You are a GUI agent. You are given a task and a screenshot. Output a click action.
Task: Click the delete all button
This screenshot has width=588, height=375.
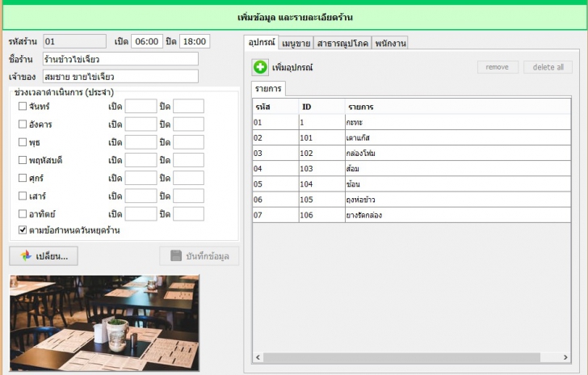pos(548,67)
